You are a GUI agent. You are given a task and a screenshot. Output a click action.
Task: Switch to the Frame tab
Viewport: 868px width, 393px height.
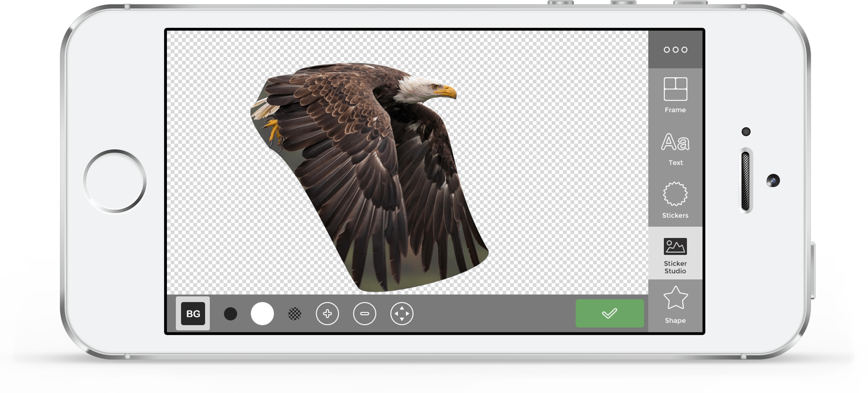tap(675, 110)
